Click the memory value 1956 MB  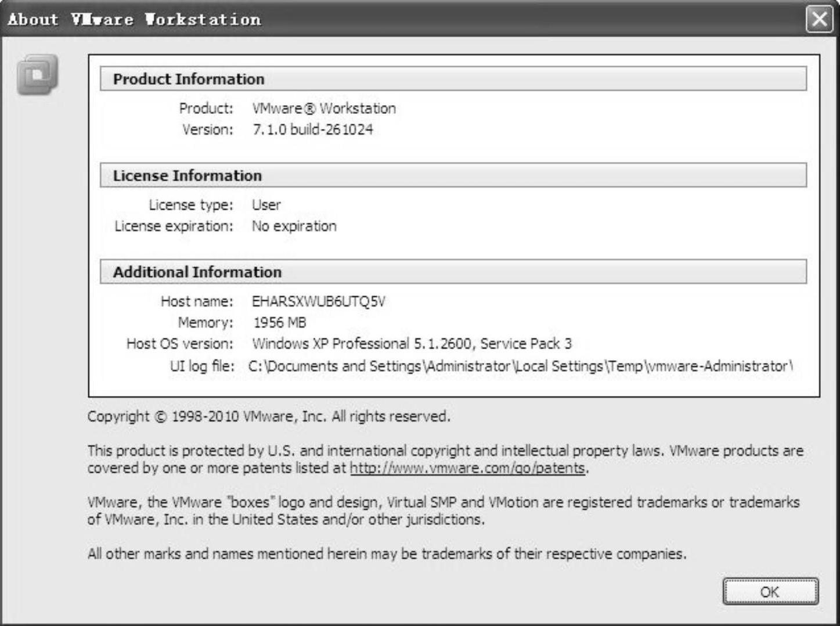[279, 322]
